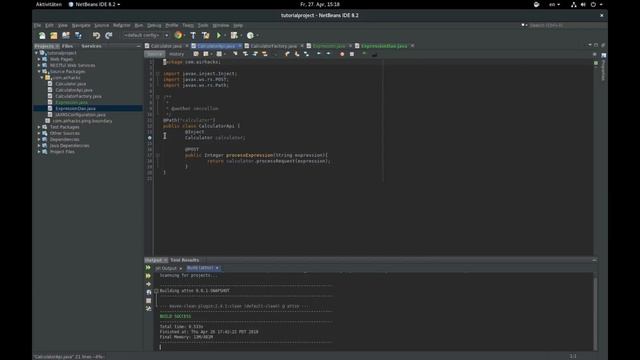Click the Build Project hammer icon

click(x=193, y=36)
